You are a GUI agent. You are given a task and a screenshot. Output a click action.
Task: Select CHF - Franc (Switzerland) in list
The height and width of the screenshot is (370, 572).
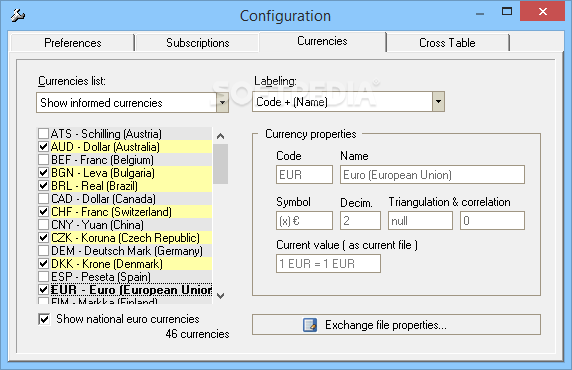[x=111, y=212]
